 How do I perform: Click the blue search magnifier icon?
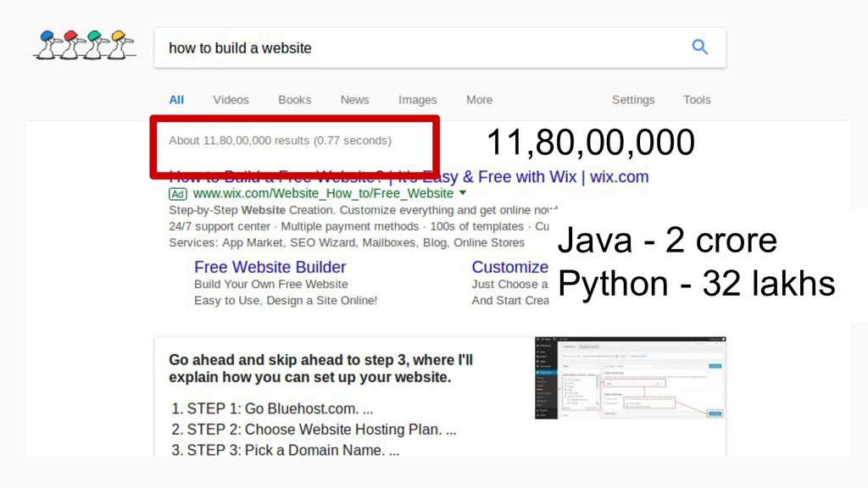[699, 47]
